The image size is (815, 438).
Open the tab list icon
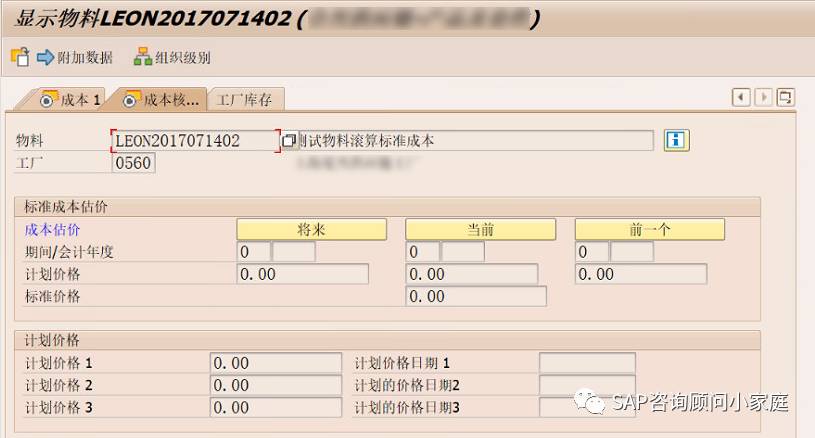click(x=785, y=97)
